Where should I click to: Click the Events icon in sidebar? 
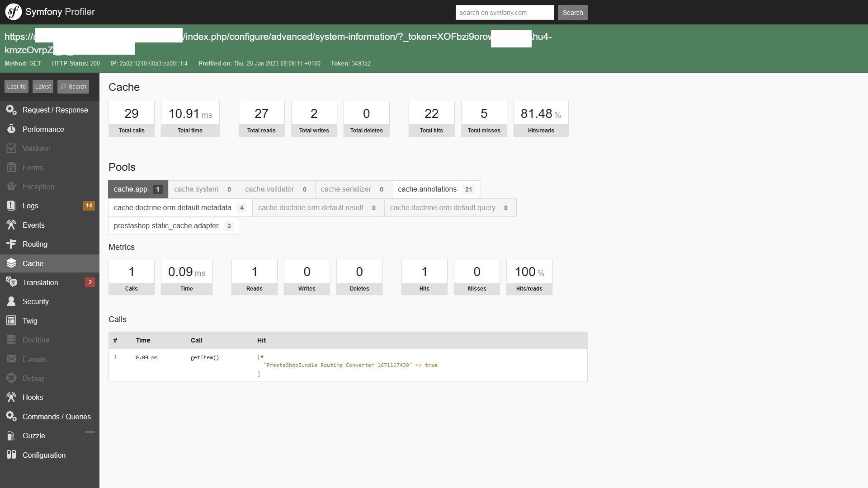[11, 225]
